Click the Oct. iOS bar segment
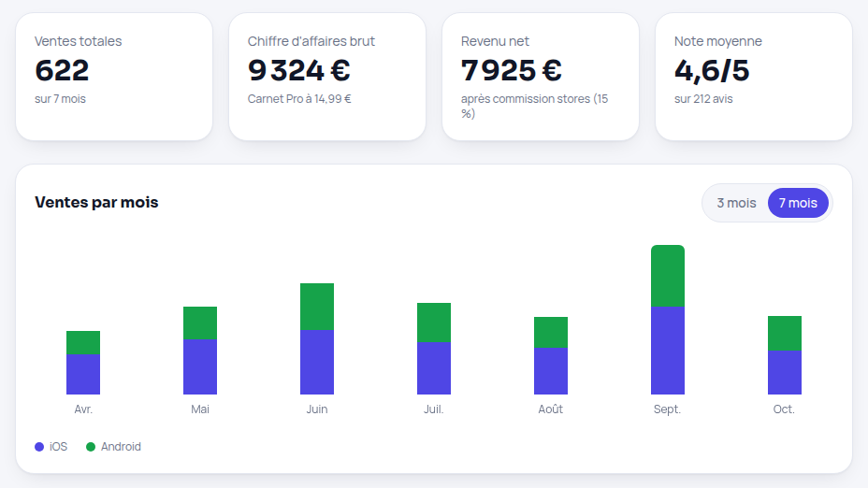This screenshot has width=868, height=488. pyautogui.click(x=785, y=372)
